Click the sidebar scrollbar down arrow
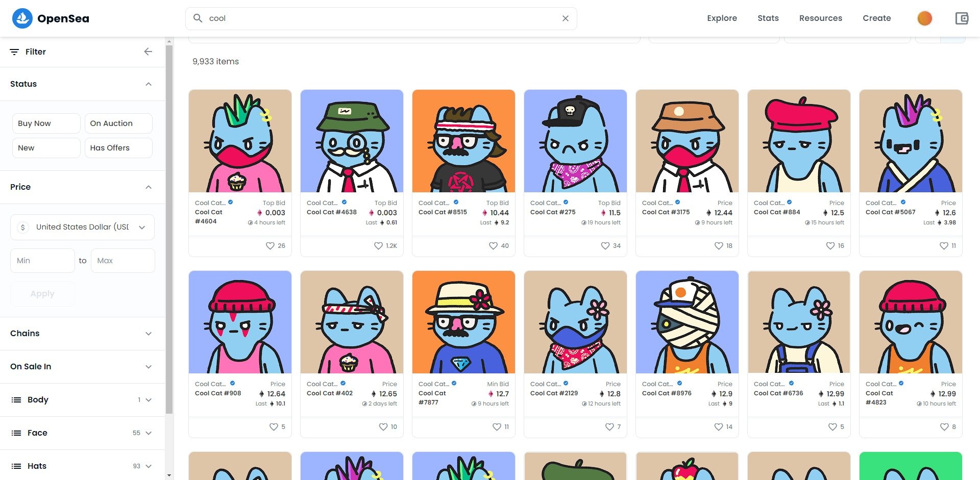The image size is (980, 480). click(169, 475)
